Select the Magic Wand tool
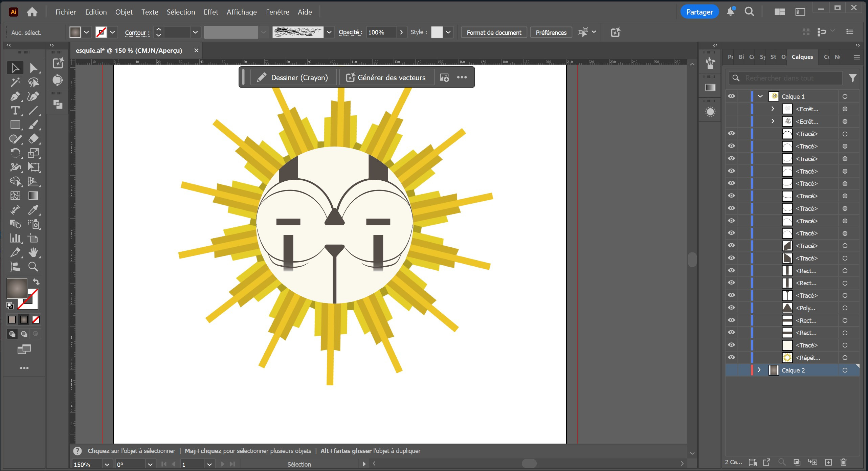This screenshot has height=471, width=868. [15, 82]
